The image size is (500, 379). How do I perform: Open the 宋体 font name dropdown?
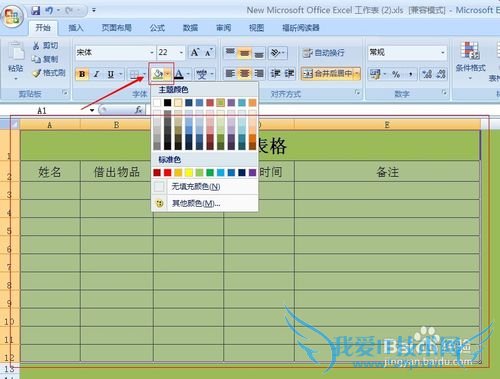(x=152, y=53)
